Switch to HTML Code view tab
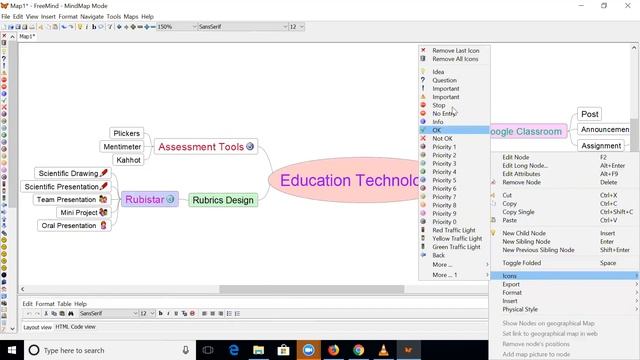 pyautogui.click(x=76, y=327)
